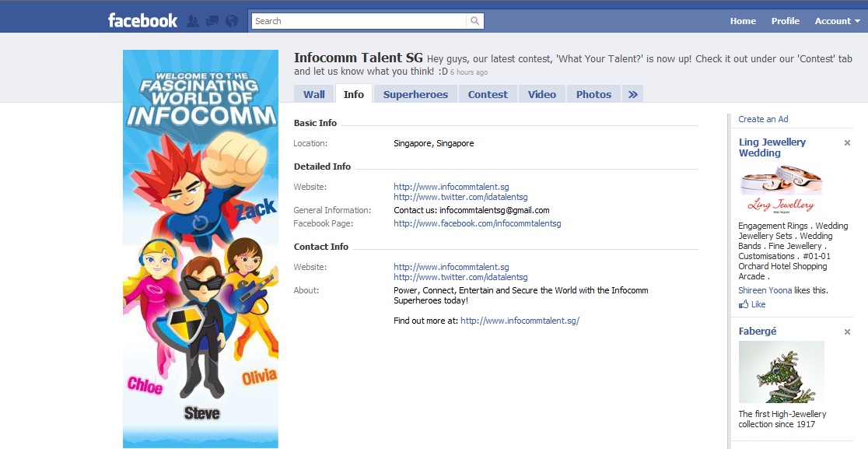Click the Ling Jewellery rings ad image
Image resolution: width=868 pixels, height=449 pixels.
point(781,189)
